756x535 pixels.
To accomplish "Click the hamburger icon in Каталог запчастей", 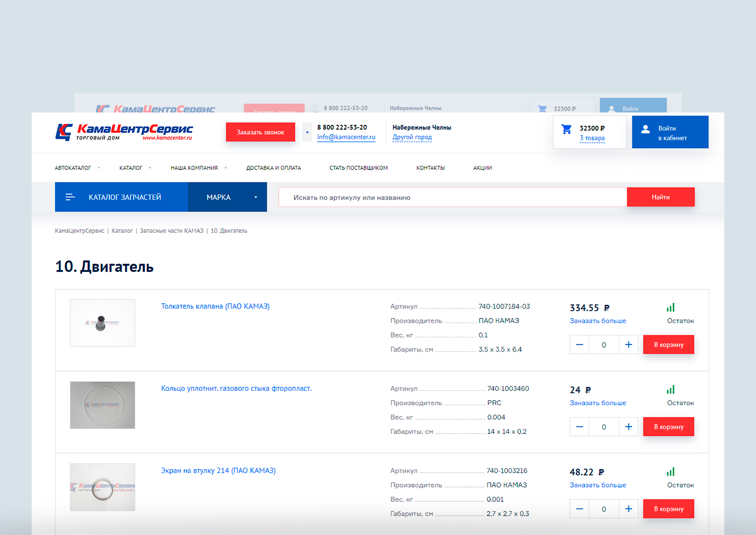I will point(70,197).
